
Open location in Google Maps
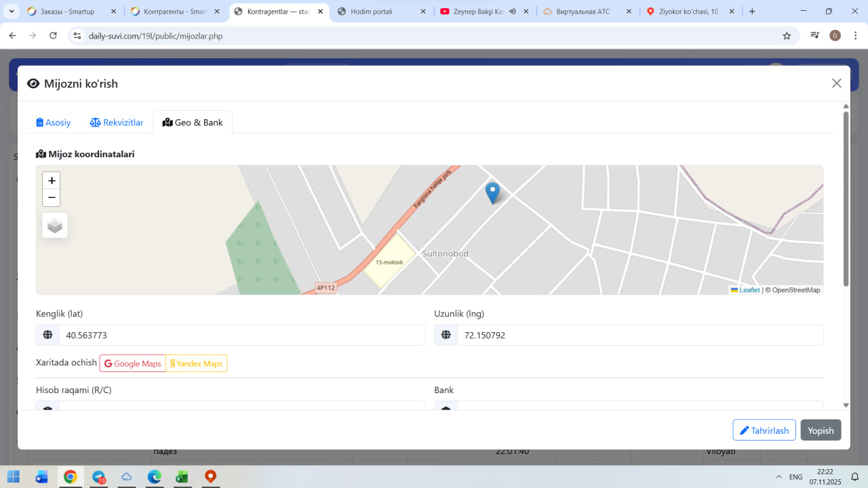(x=133, y=363)
